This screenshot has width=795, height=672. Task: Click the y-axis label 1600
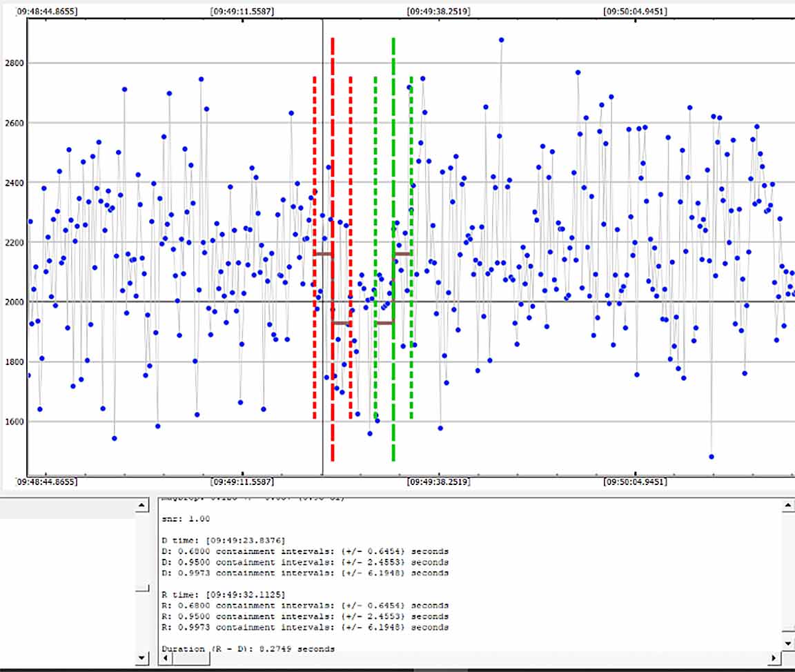pos(14,422)
